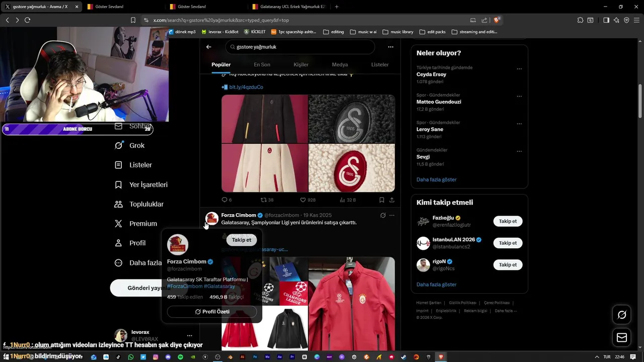Screen dimensions: 644x362
Task: Open more menu on Forza Cimbom post
Action: coord(392,215)
